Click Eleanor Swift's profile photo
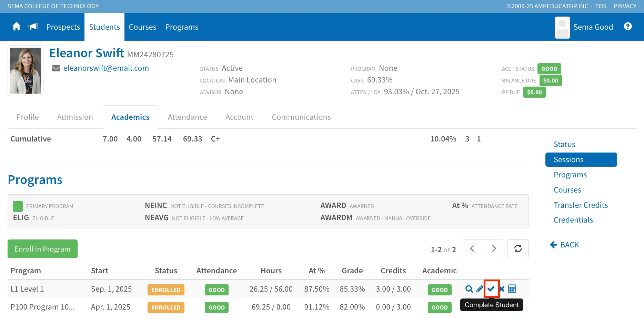The height and width of the screenshot is (323, 644). coord(26,71)
